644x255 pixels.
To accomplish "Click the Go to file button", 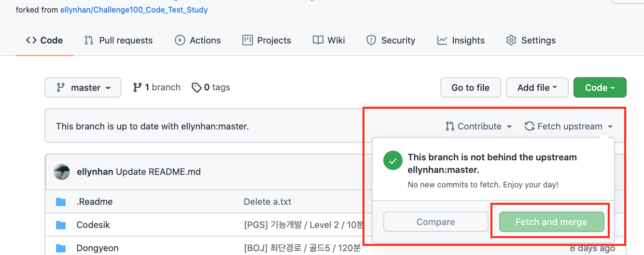I will pos(471,87).
